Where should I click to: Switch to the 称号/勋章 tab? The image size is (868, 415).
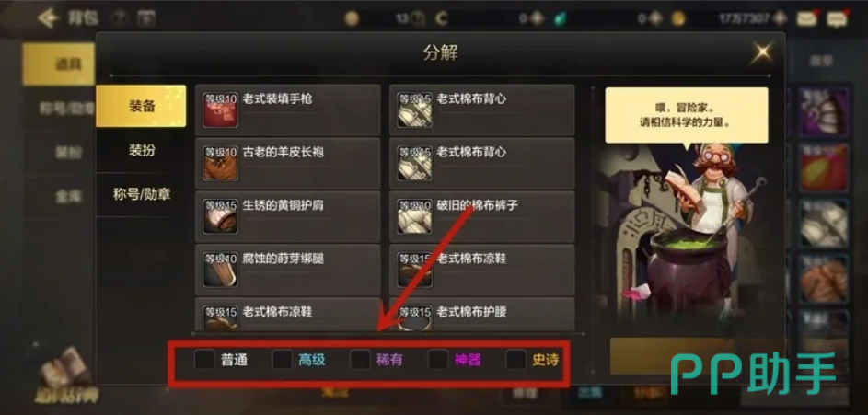[142, 194]
